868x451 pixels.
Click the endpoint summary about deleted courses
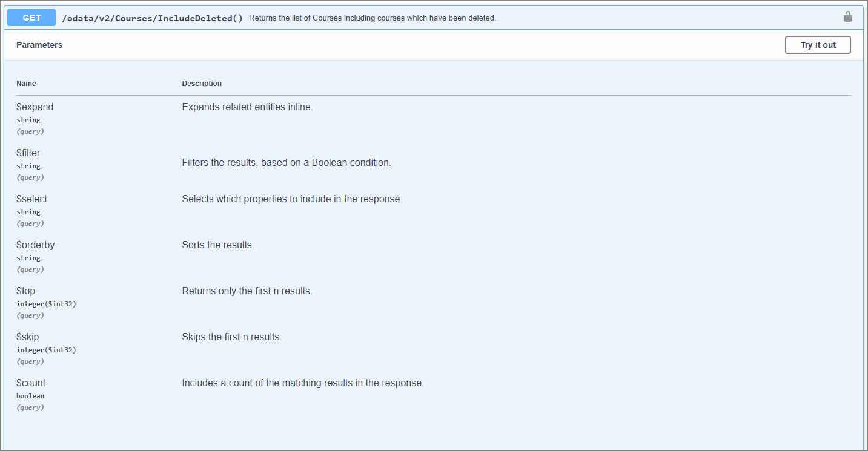tap(372, 18)
